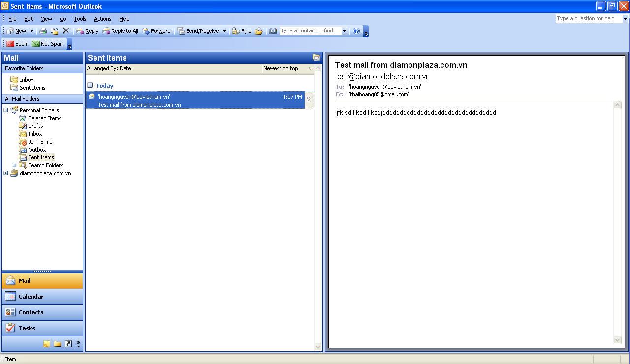Open the Help menu

125,19
